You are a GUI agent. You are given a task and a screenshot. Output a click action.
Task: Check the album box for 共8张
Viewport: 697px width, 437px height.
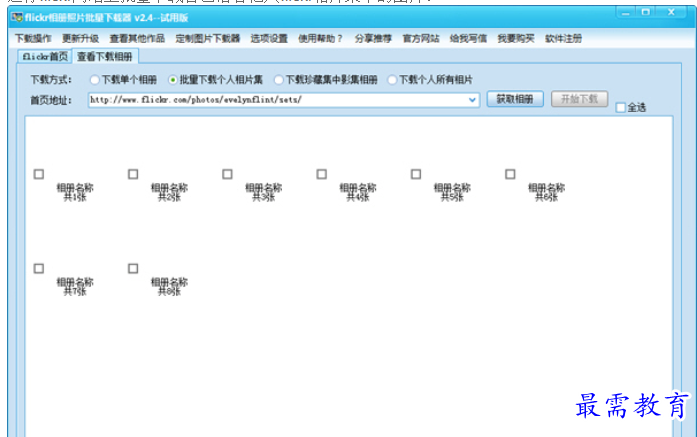[x=133, y=269]
